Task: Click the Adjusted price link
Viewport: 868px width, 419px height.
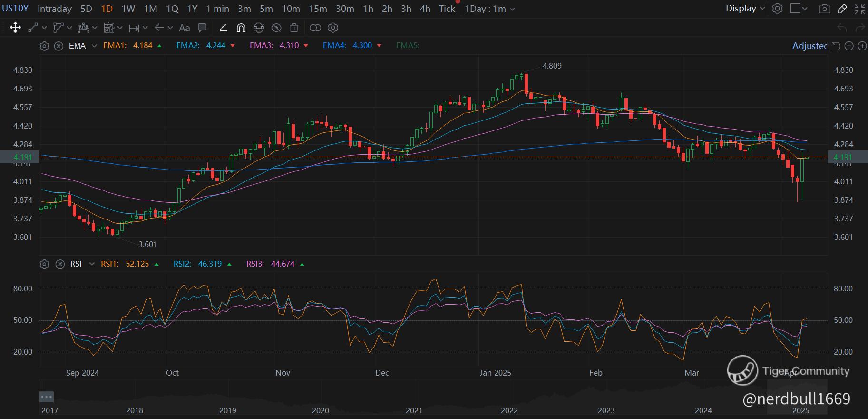Action: [809, 46]
